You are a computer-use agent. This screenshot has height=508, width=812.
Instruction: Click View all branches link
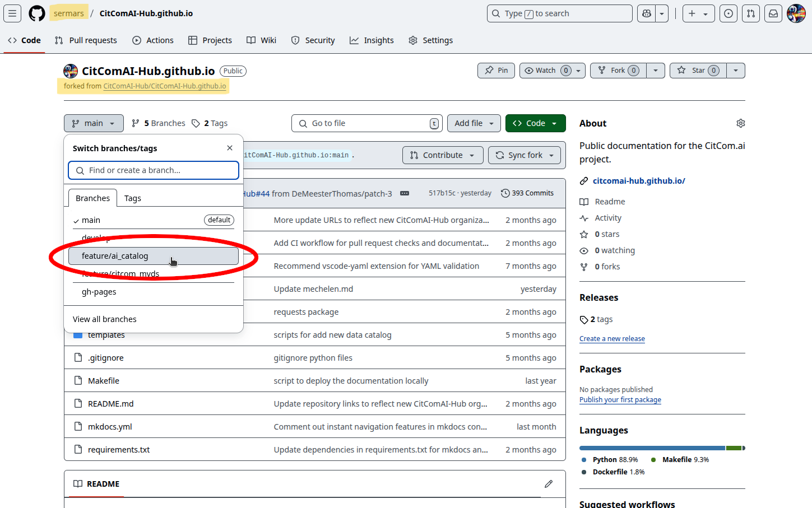(x=105, y=319)
